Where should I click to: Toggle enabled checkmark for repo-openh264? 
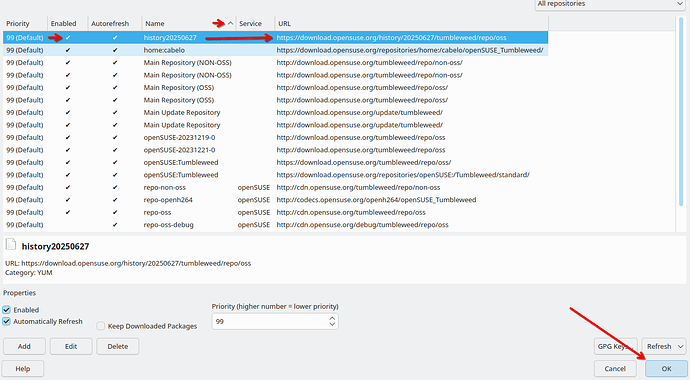68,200
